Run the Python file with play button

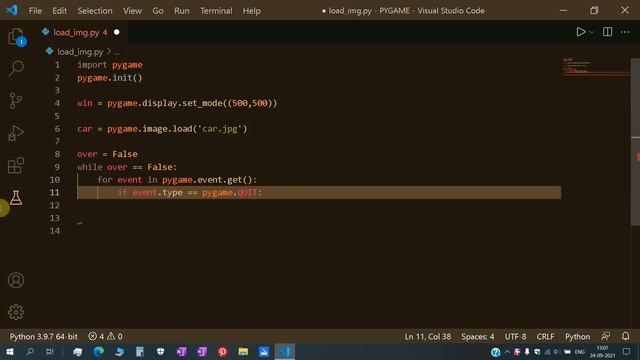click(580, 32)
